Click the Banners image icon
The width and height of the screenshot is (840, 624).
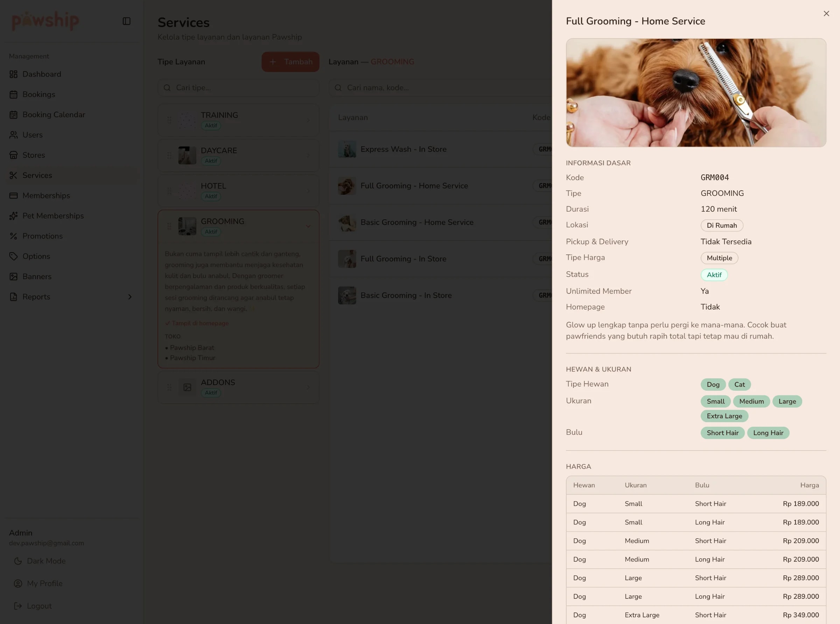point(14,276)
